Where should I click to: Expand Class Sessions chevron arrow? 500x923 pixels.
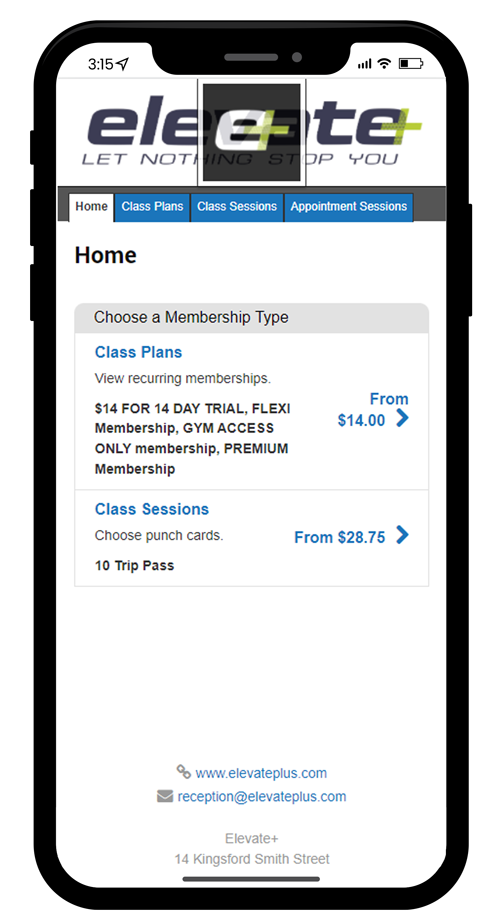click(402, 535)
